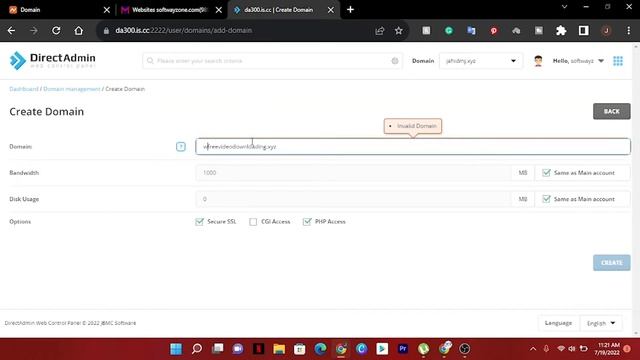This screenshot has height=360, width=640.
Task: Open Premiere Pro from taskbar
Action: [403, 349]
